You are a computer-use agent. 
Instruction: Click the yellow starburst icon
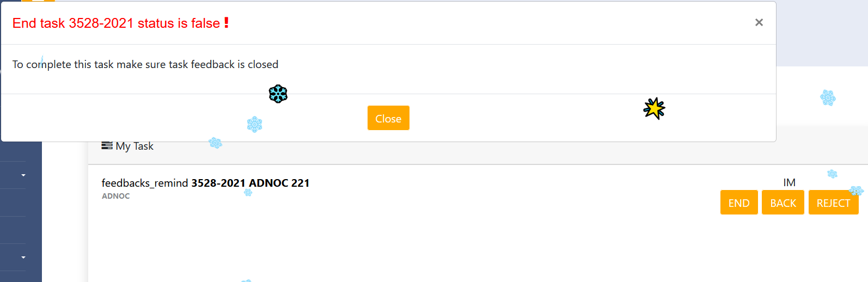[x=654, y=108]
